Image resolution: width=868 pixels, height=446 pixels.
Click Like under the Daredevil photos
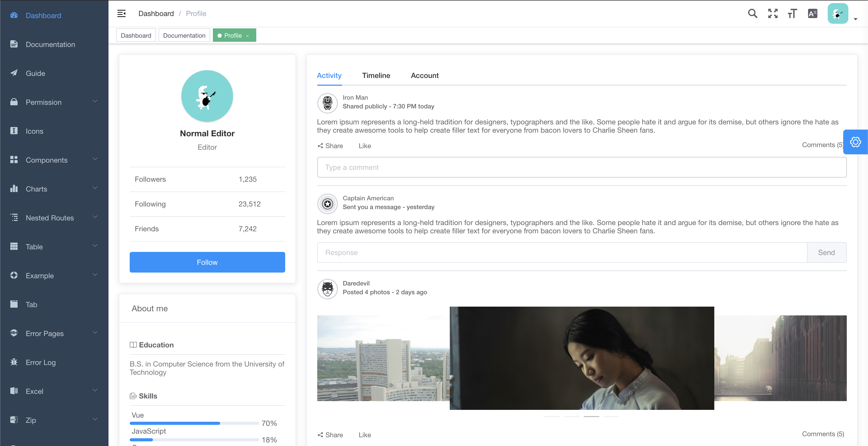coord(365,435)
